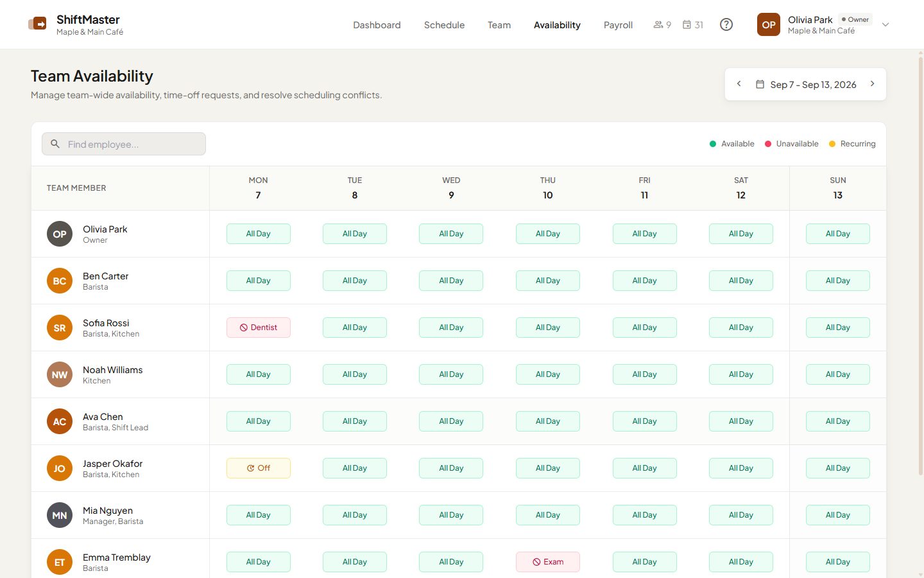
Task: Click Sofia Rossi's Dentist unavailability on Monday
Action: 259,328
